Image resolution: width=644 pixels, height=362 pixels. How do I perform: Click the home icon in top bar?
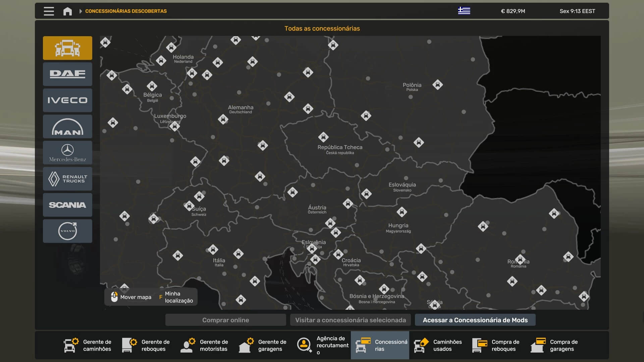[67, 11]
